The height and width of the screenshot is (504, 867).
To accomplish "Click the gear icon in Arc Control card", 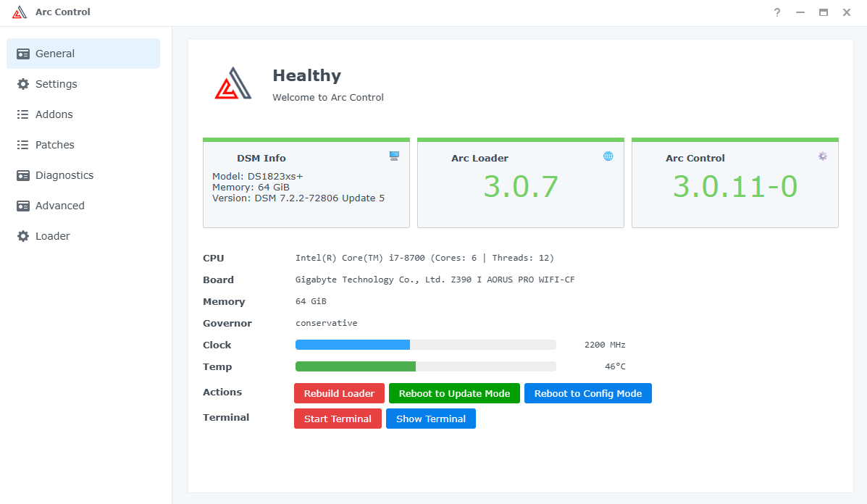I will (823, 156).
